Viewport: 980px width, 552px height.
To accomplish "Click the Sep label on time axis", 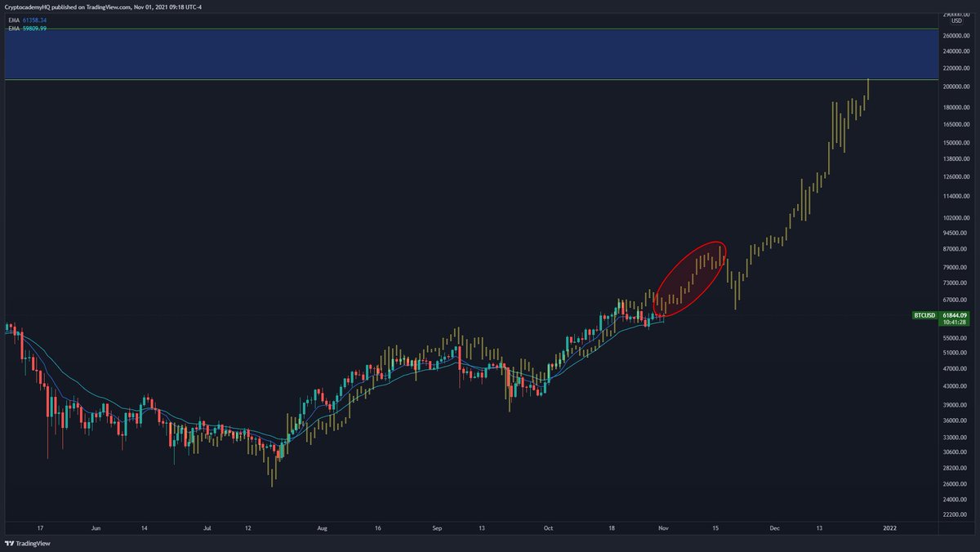I will (x=437, y=528).
